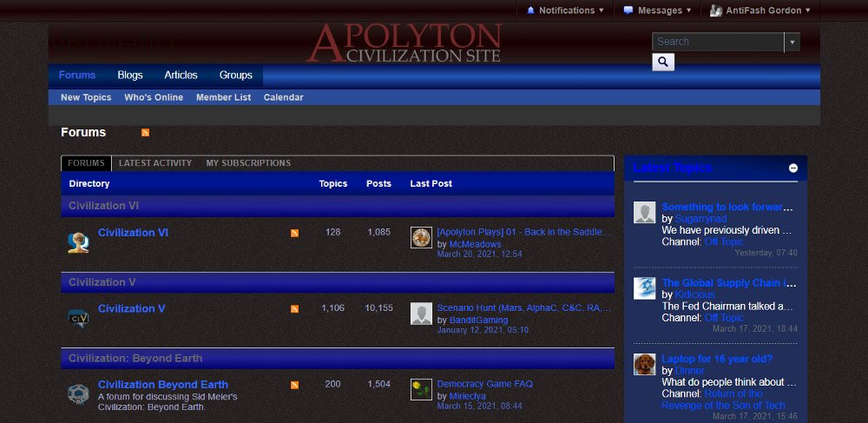Open Scenario Hunt last post link

click(x=524, y=307)
